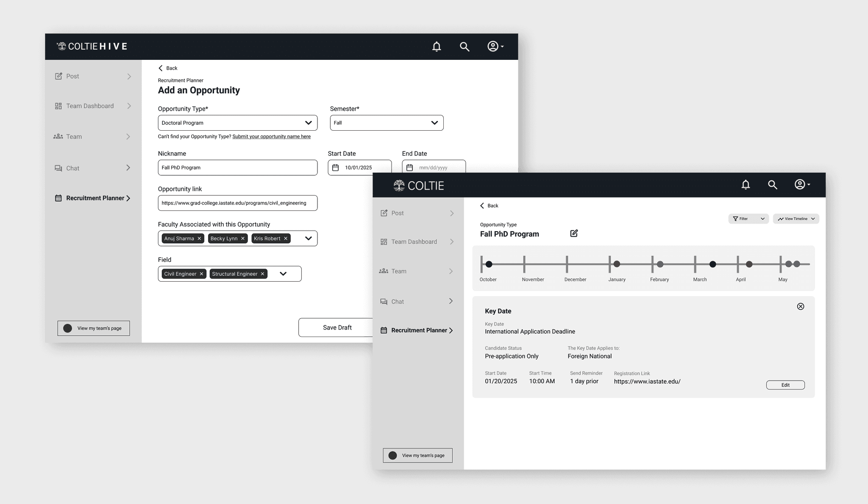Screen dimensions: 868x504
Task: Click Submit your opportunity name here link
Action: [272, 137]
